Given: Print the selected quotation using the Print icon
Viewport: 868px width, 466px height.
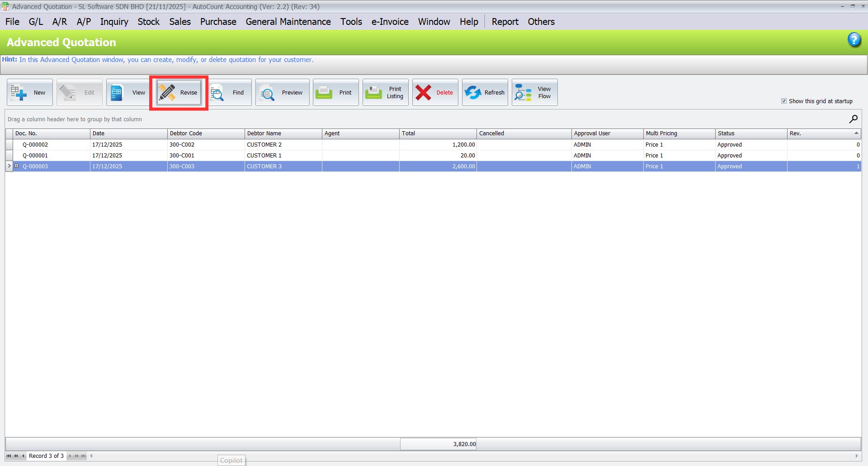Looking at the screenshot, I should (335, 92).
